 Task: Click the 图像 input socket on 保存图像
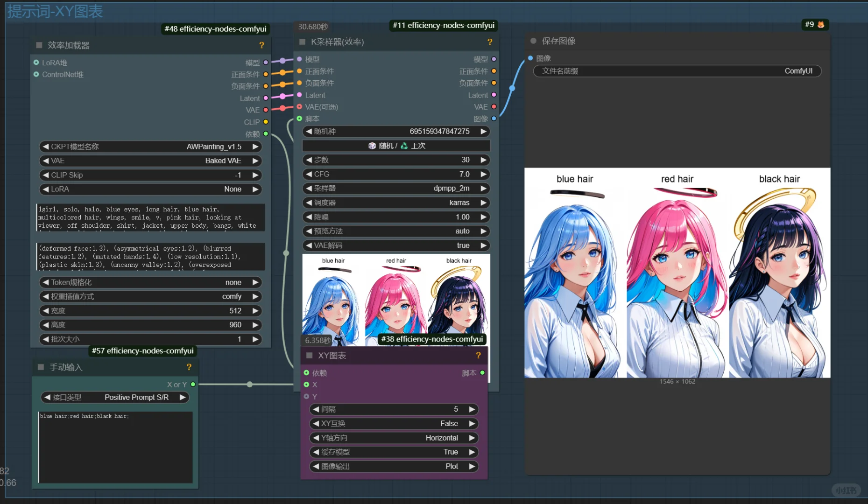pos(530,58)
